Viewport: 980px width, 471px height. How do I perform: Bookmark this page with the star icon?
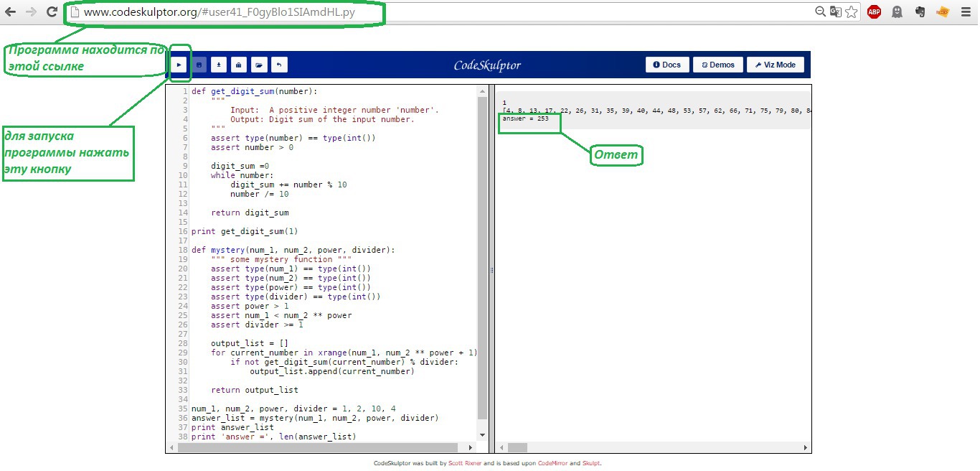tap(852, 11)
